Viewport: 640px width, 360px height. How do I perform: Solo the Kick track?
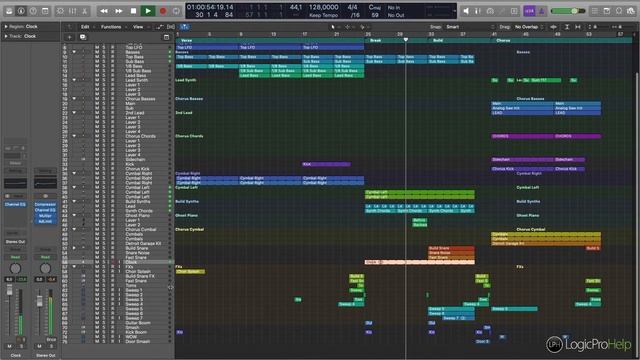click(104, 164)
